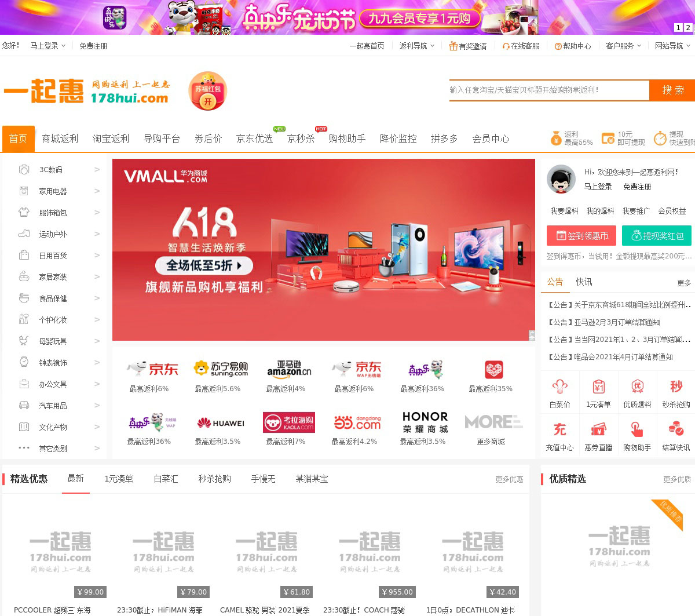Viewport: 695px width, 616px height.
Task: Click the HONOR 荣耀商城 logo
Action: (426, 422)
